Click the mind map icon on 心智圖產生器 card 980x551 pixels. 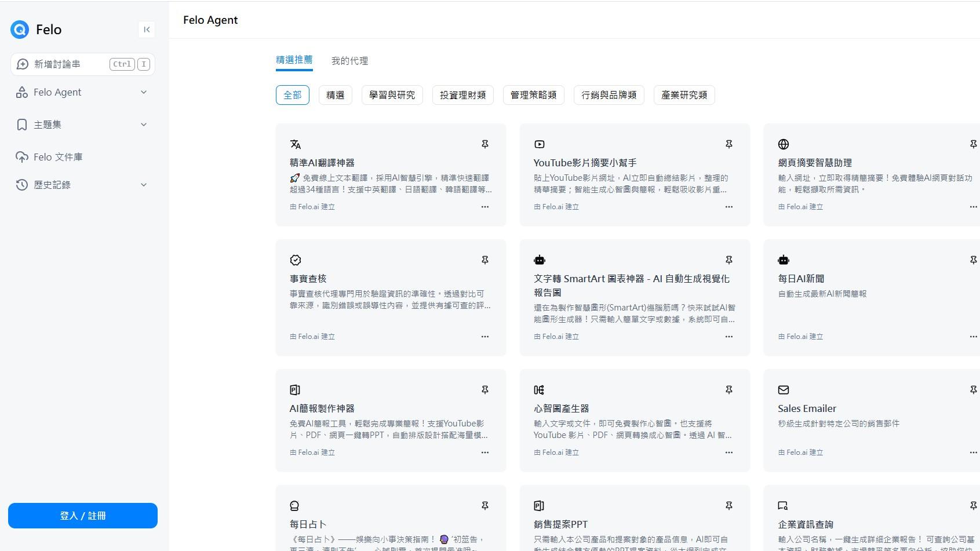539,390
